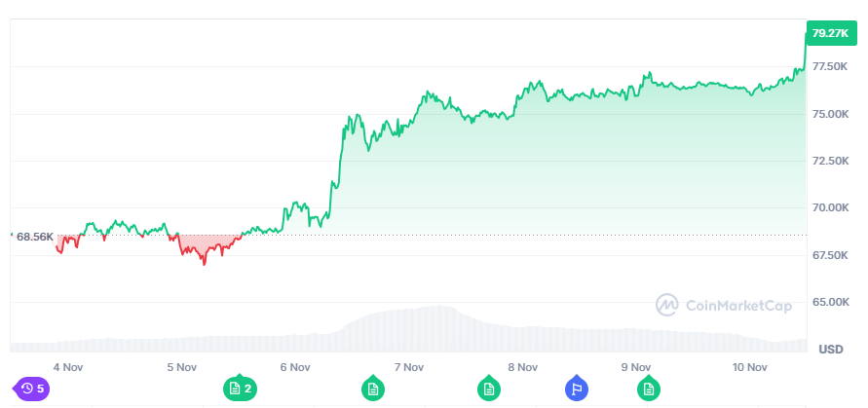868x408 pixels.
Task: Select the 6 Nov date label
Action: [294, 367]
